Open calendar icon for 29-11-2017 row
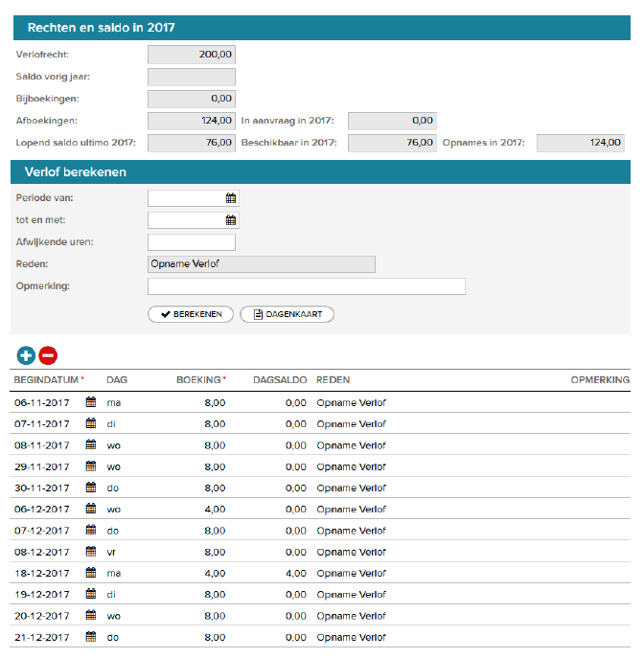 tap(92, 466)
